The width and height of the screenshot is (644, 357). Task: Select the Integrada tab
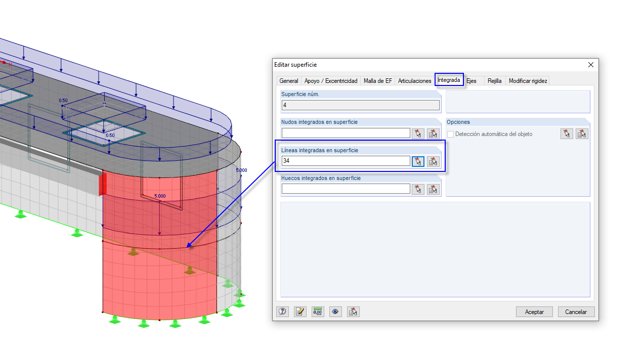(x=449, y=80)
